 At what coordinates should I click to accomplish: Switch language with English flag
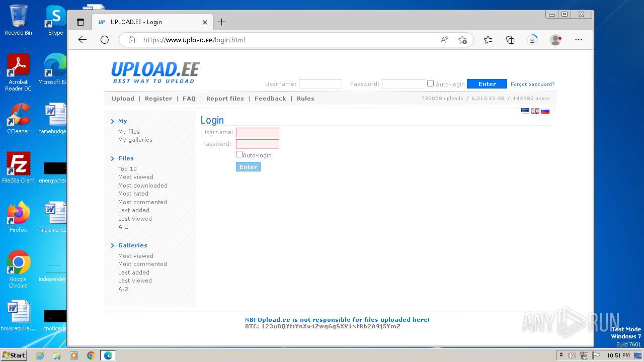535,111
